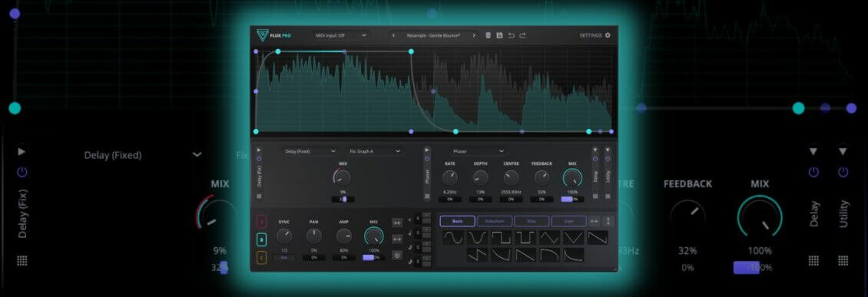868x297 pixels.
Task: Delete the current preset with the trash icon
Action: [x=489, y=35]
